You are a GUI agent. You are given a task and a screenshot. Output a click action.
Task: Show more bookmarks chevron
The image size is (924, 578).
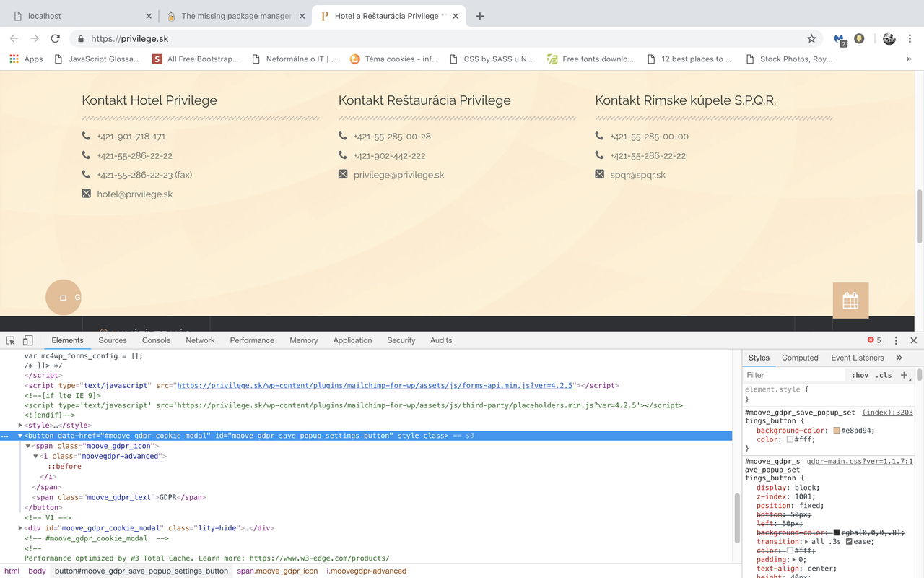909,59
